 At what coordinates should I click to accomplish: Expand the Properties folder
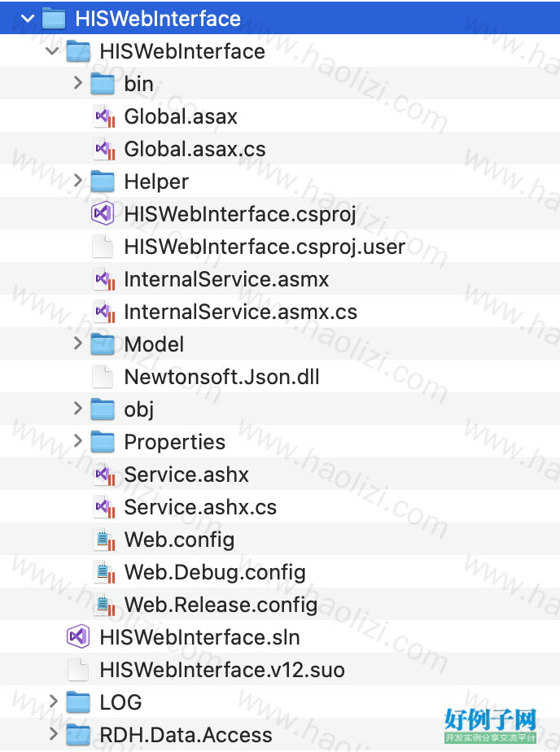pyautogui.click(x=77, y=441)
